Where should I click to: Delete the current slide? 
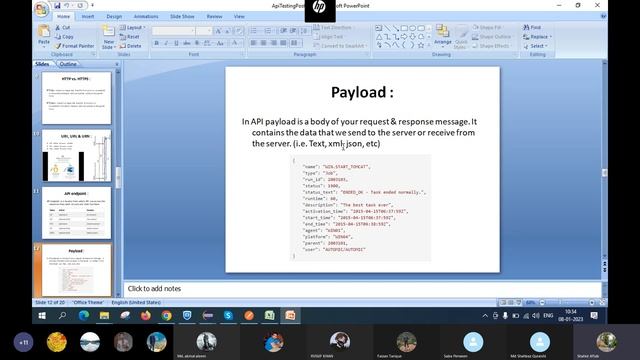[131, 46]
